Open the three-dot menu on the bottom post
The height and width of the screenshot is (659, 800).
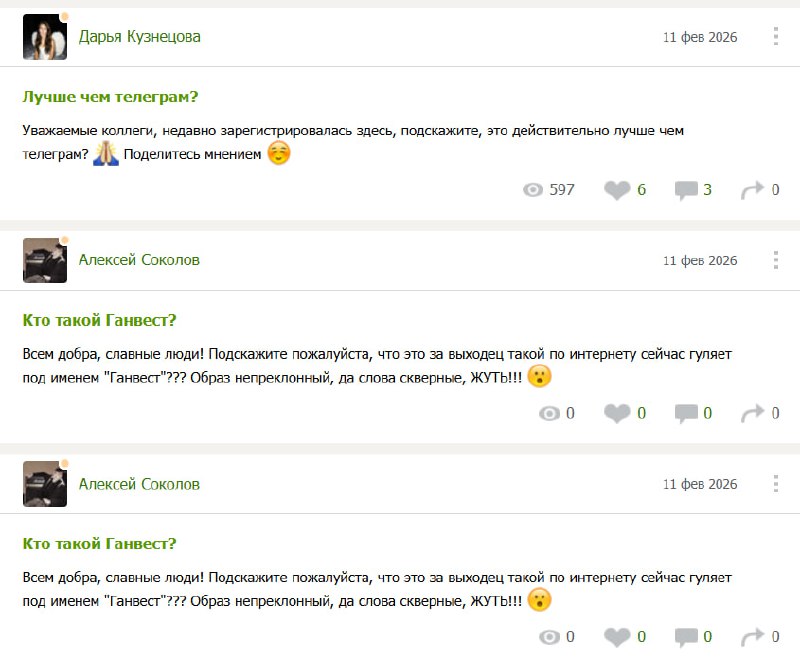(775, 483)
